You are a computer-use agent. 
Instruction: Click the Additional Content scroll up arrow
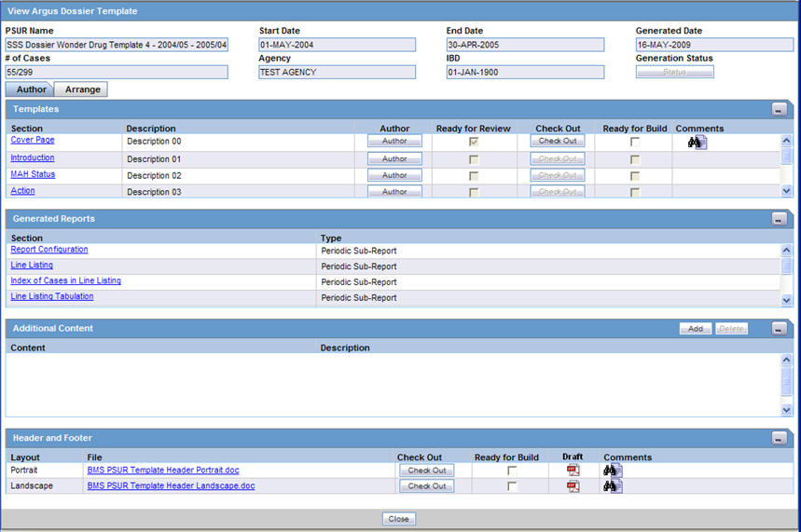point(786,360)
